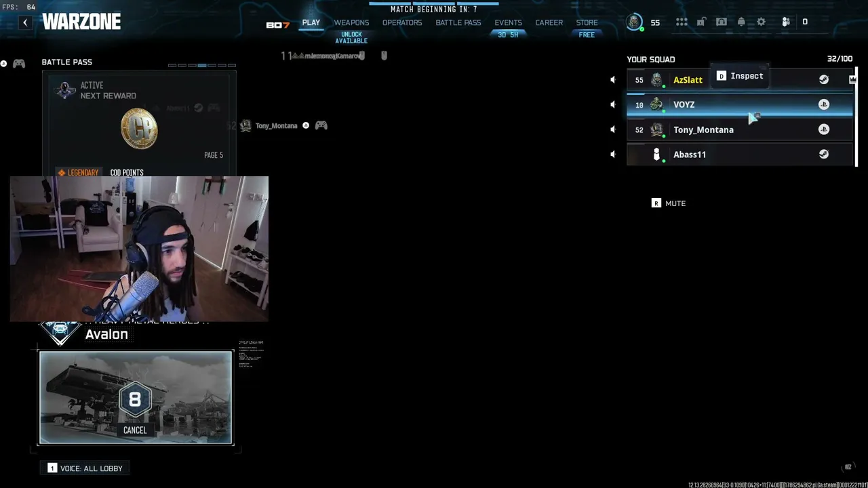Click the MATCH BEGINNING IN countdown text
The image size is (868, 488).
[434, 9]
